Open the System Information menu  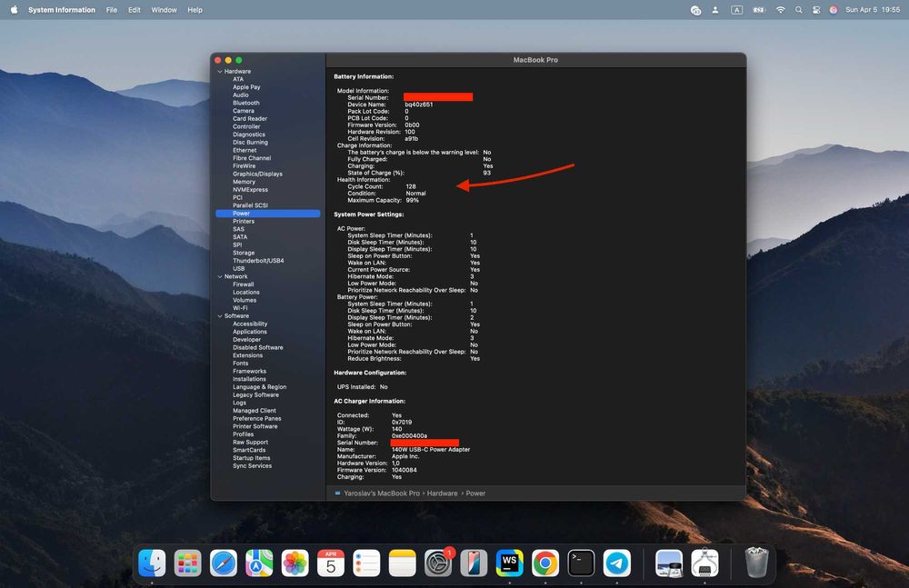click(x=62, y=10)
